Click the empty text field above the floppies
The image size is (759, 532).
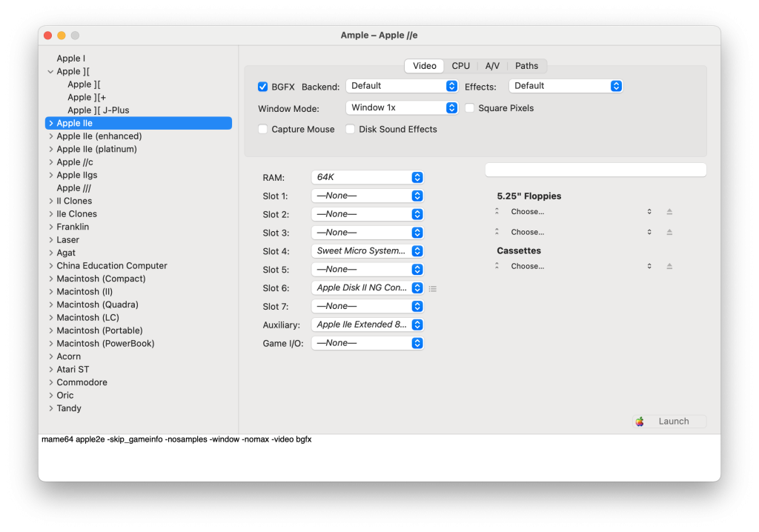pyautogui.click(x=595, y=169)
